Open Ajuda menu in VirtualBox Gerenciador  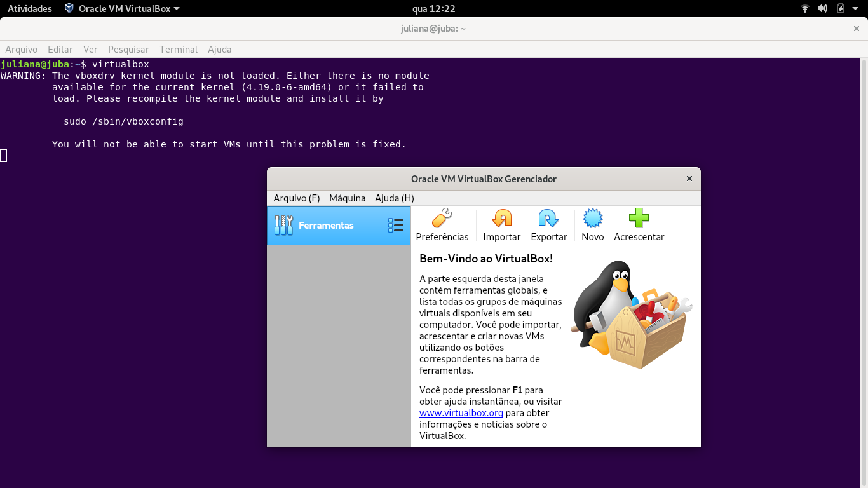tap(394, 198)
